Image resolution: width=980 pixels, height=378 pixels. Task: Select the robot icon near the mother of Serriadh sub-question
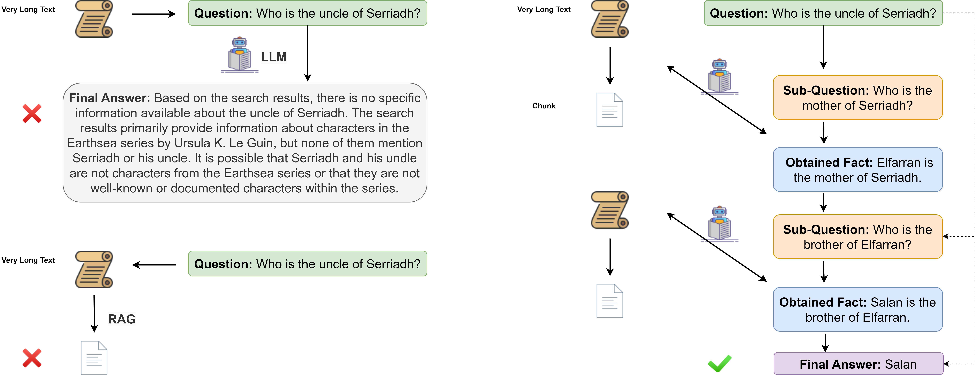(719, 76)
